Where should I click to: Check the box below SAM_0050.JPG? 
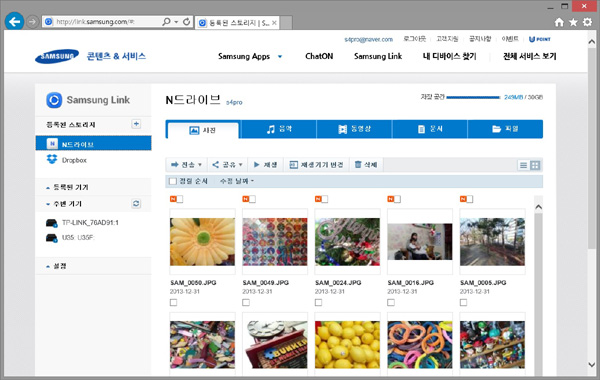pos(173,302)
